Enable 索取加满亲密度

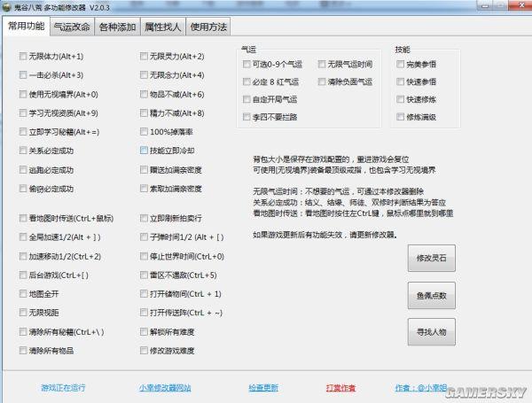pyautogui.click(x=144, y=188)
